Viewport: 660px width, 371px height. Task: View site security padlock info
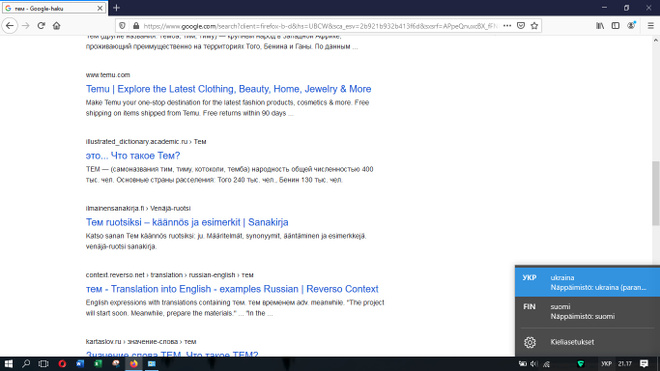(x=136, y=26)
